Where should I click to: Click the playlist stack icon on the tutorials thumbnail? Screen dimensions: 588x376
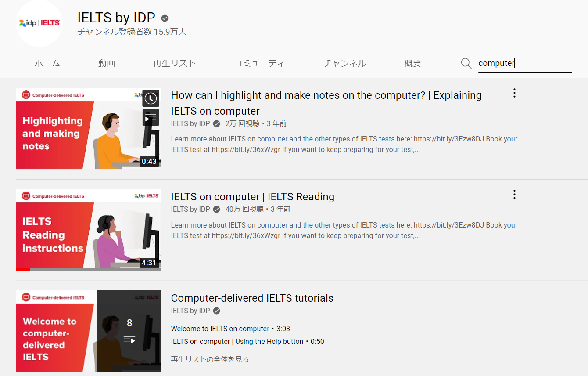pos(129,339)
